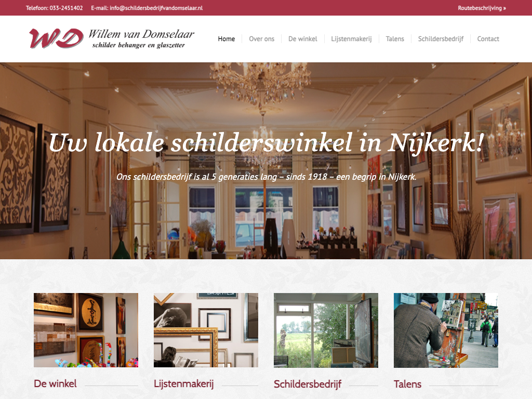This screenshot has width=532, height=399.
Task: Open Talens street painter thumbnail
Action: tap(446, 330)
